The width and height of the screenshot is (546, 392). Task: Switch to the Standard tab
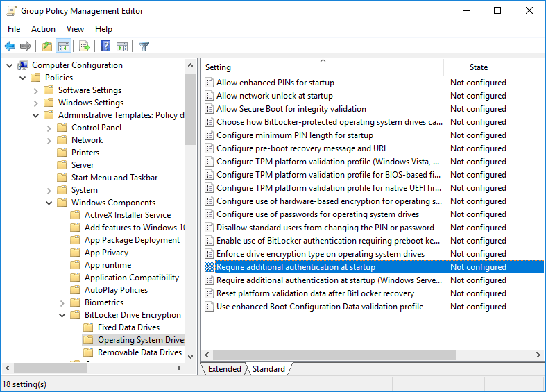(x=268, y=369)
